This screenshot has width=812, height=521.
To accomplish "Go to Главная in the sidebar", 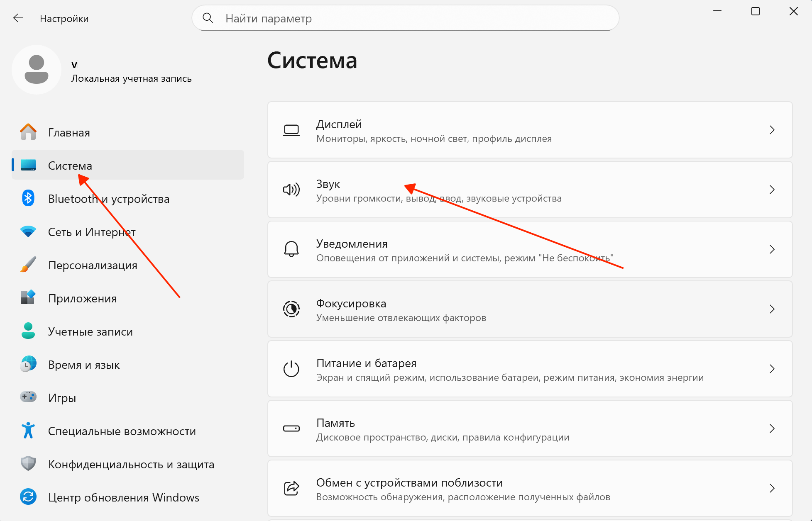I will [x=128, y=132].
